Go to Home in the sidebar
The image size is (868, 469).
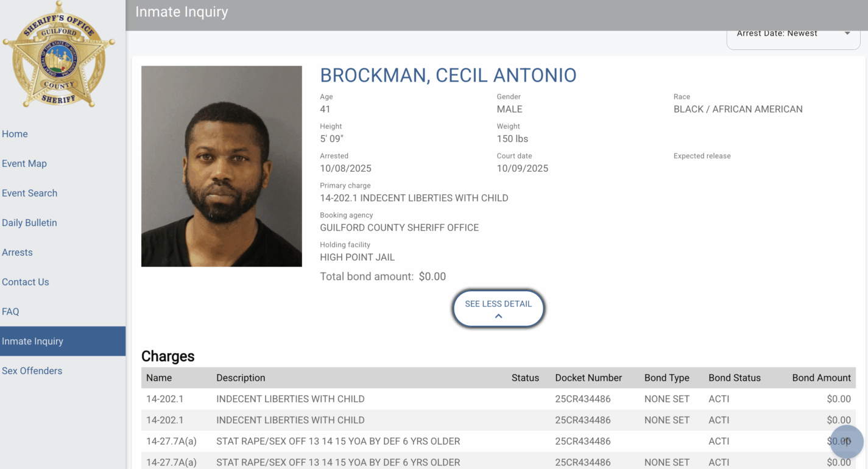tap(15, 134)
